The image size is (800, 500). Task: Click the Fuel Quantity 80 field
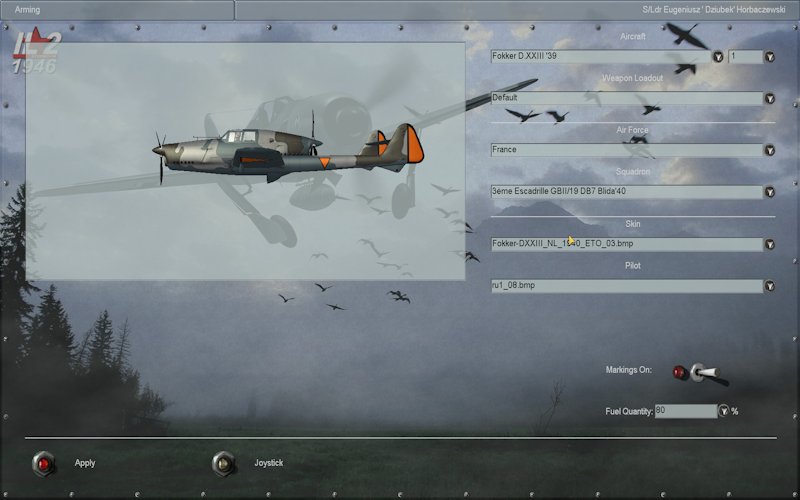(x=686, y=411)
